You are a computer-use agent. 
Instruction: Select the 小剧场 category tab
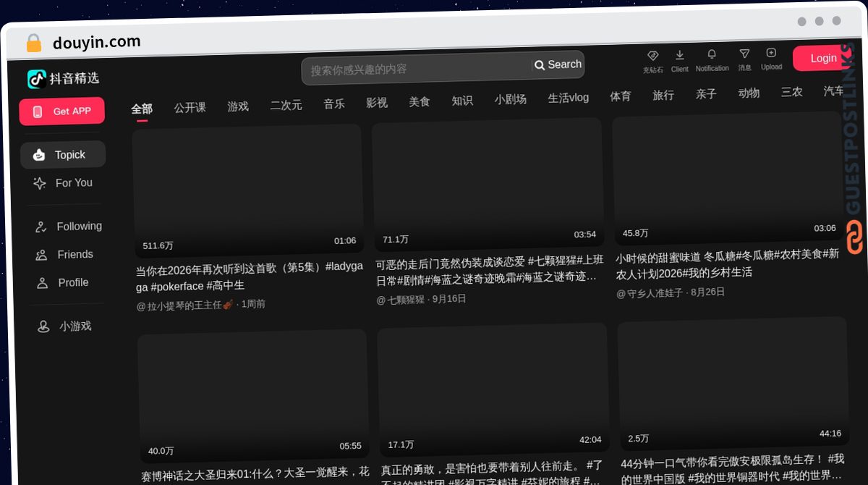click(511, 99)
